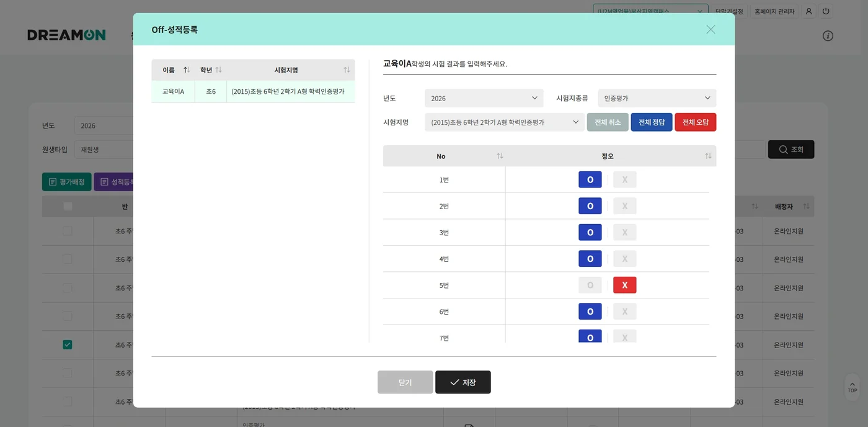
Task: Click the 전체 정답 button
Action: point(652,122)
